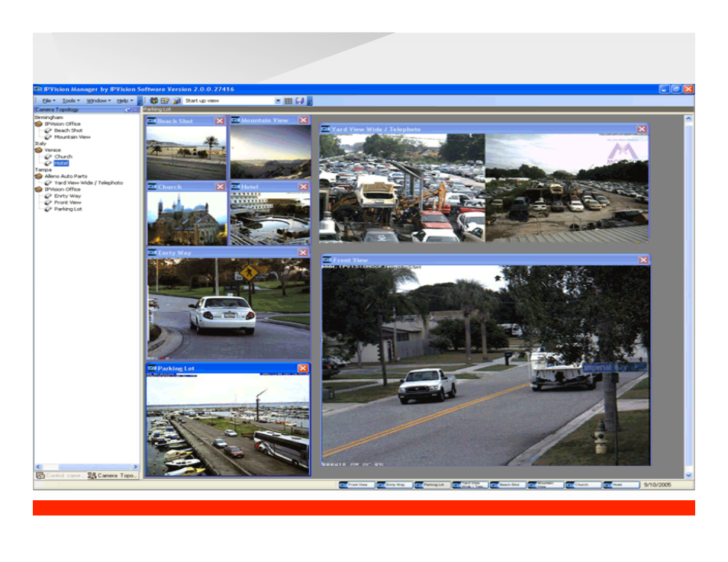Click the Church button in status bar
Viewport: 728px width, 562px height.
pyautogui.click(x=584, y=485)
